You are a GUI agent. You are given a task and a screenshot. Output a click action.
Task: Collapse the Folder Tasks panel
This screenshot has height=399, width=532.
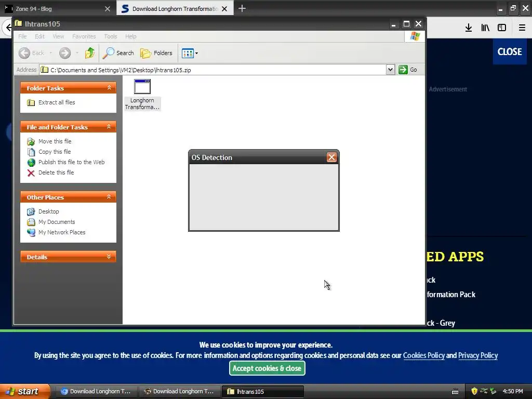pos(109,88)
